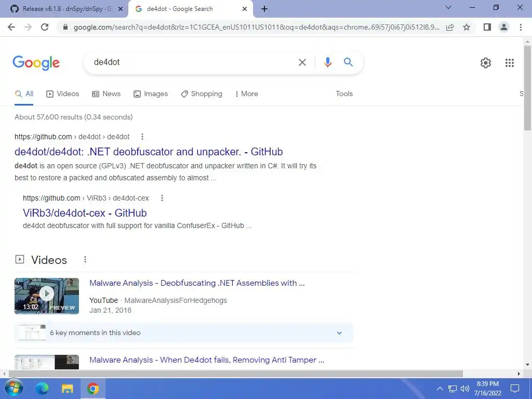Click the horizontal page scrollbar
Screen dimensions: 532x399
[x=235, y=374]
